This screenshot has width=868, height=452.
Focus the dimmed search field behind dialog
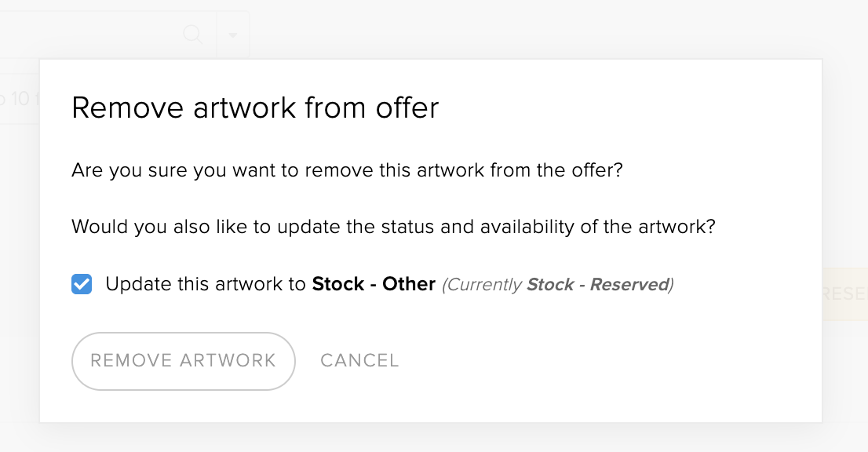click(x=108, y=35)
